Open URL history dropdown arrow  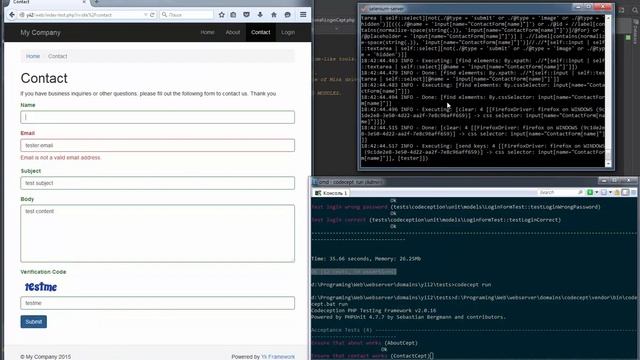(145, 15)
